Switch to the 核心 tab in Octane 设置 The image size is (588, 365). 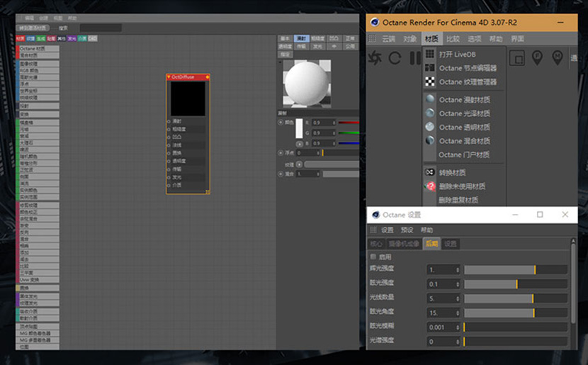tap(376, 244)
